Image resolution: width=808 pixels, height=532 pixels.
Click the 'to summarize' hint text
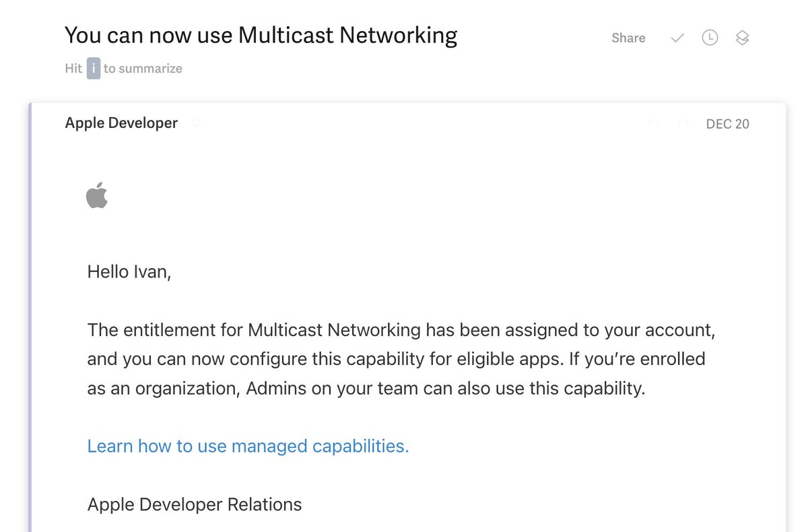(143, 69)
